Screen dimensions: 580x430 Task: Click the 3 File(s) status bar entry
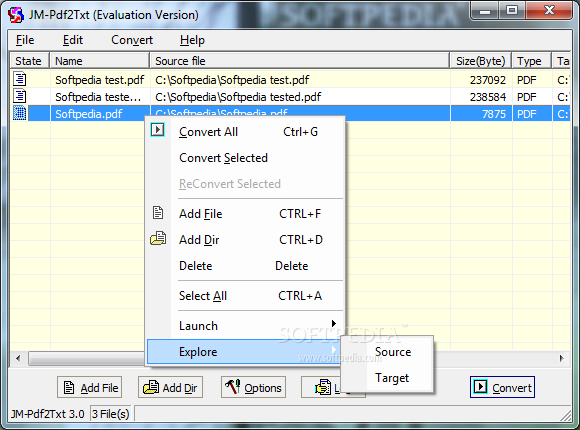tap(111, 413)
